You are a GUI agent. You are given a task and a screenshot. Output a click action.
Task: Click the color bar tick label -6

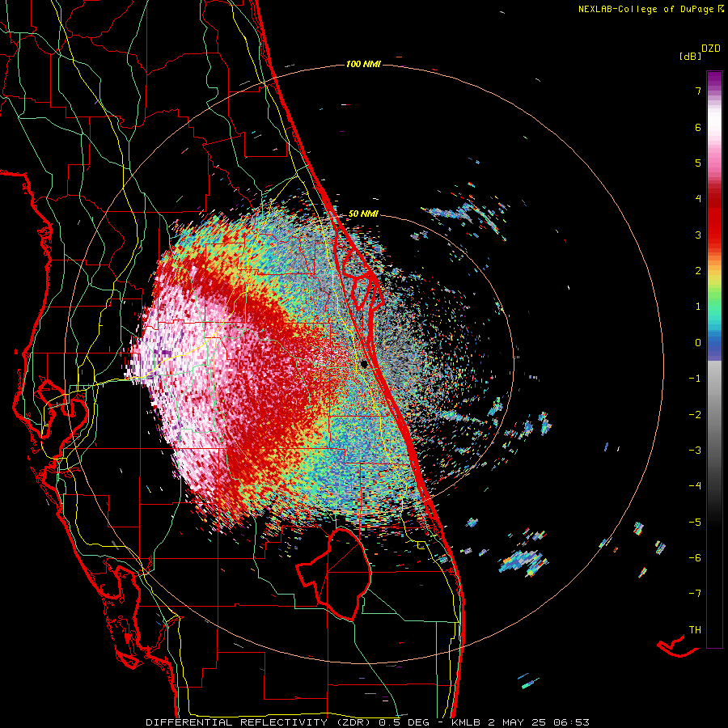(x=695, y=557)
